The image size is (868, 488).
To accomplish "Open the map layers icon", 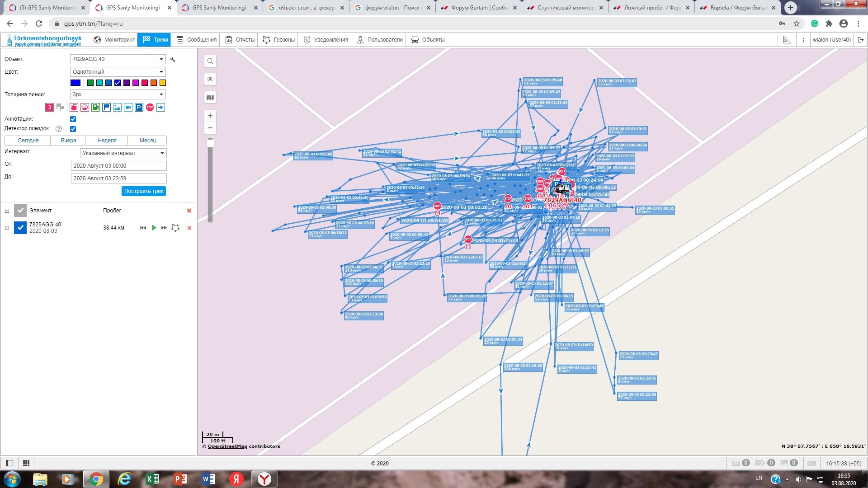I will click(210, 98).
